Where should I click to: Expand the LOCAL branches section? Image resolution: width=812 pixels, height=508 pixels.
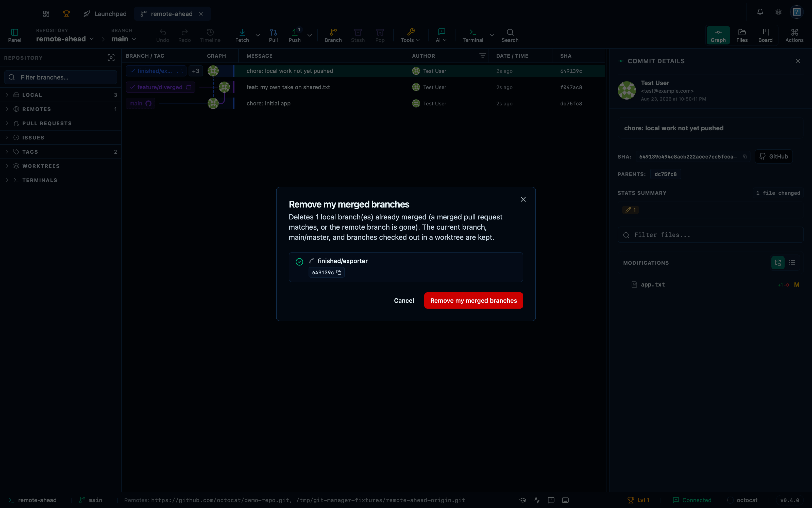tap(60, 95)
